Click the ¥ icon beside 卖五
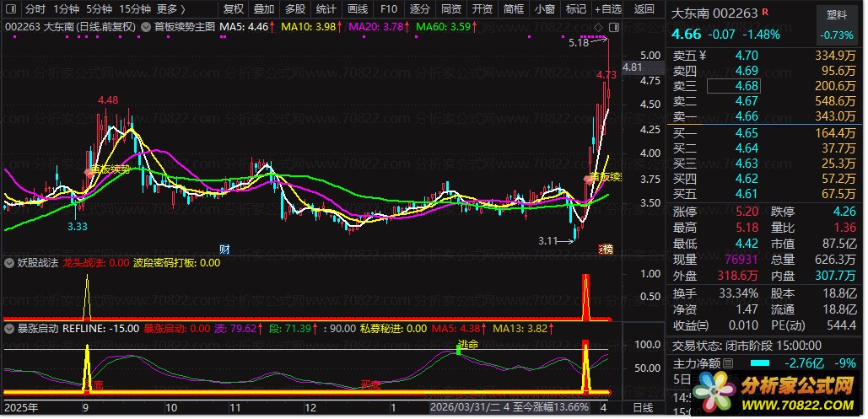The image size is (868, 419). coord(703,56)
